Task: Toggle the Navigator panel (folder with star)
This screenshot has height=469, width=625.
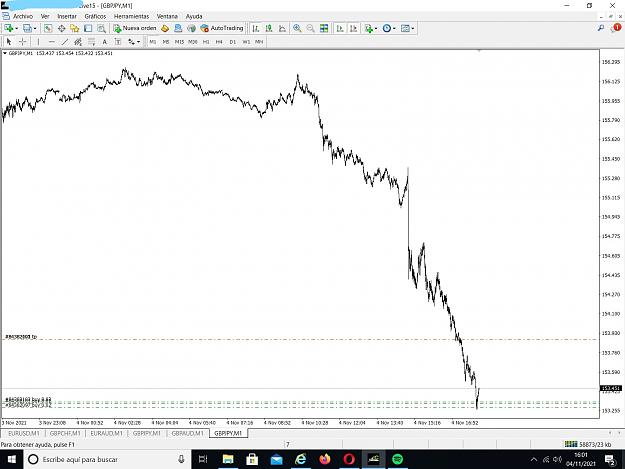Action: click(x=75, y=28)
